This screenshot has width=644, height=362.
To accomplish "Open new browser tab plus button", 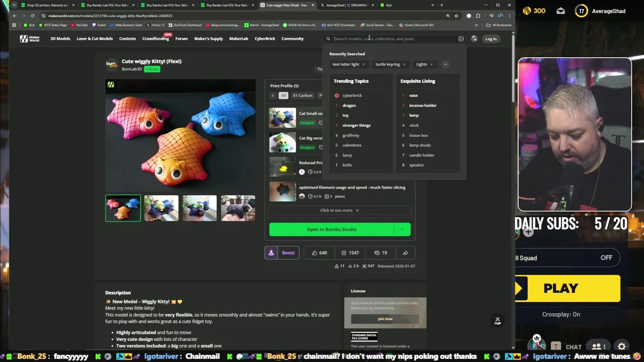I will pos(441,5).
